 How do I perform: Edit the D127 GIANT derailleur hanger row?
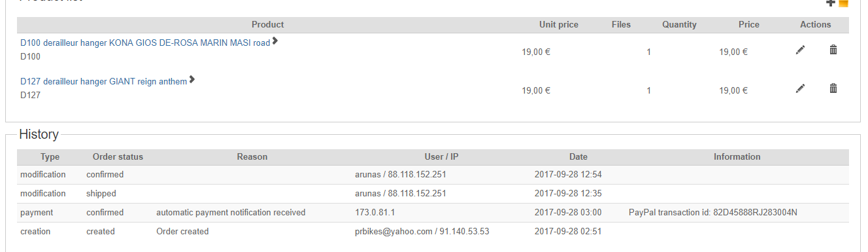pos(800,88)
